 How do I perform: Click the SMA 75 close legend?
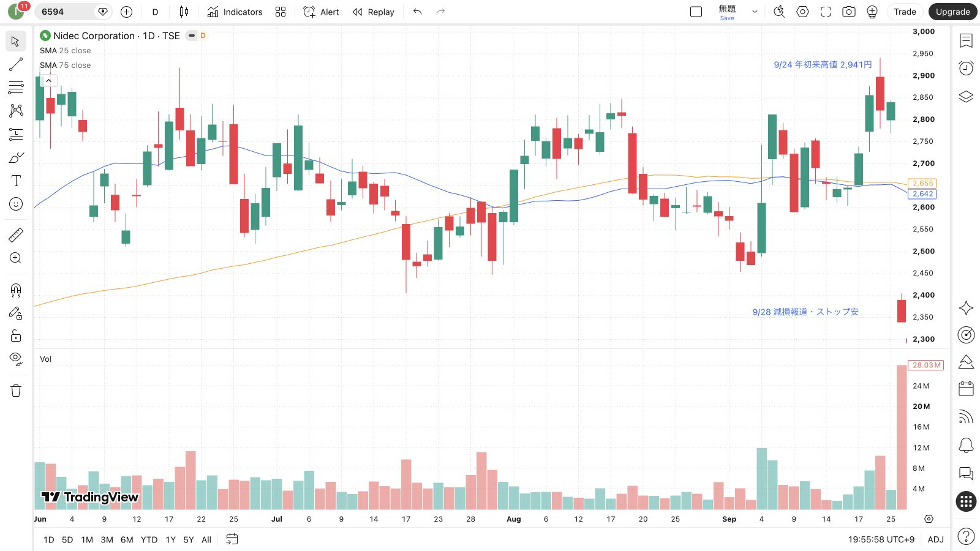click(65, 66)
